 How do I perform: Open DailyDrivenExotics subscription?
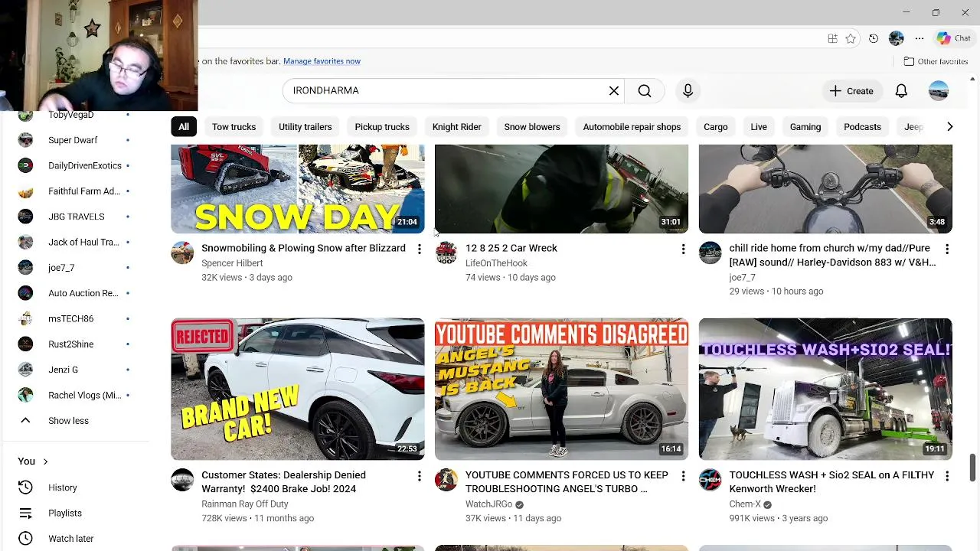click(x=75, y=165)
